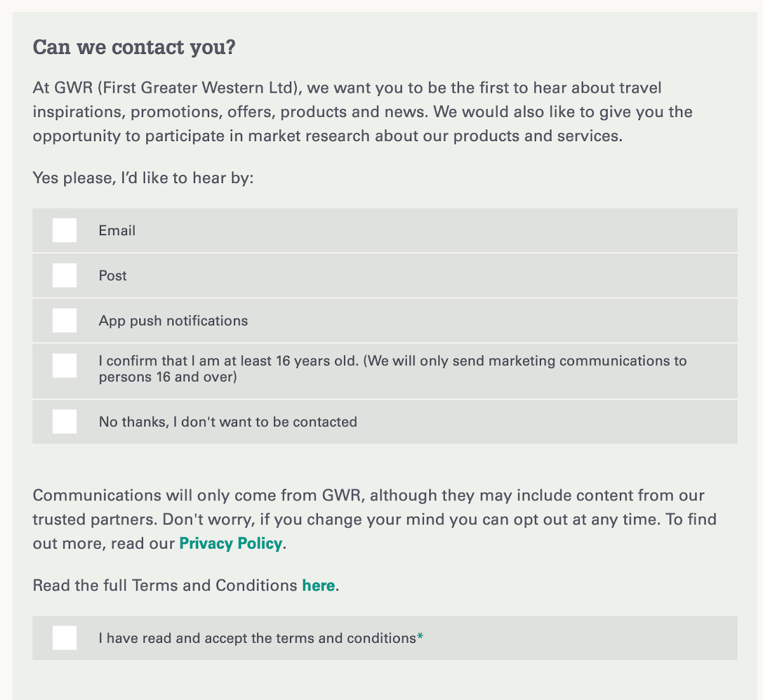This screenshot has width=763, height=700.
Task: Click the "Yes please, I'd like to hear by:" text
Action: click(143, 177)
